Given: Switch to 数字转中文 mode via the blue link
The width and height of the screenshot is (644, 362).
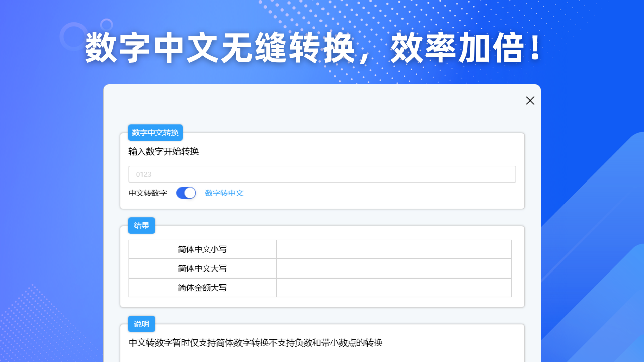Looking at the screenshot, I should click(224, 193).
